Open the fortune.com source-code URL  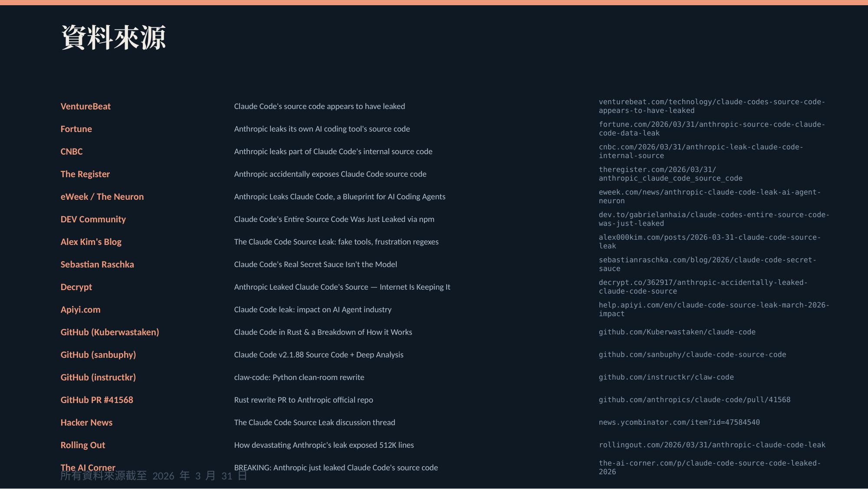(712, 129)
